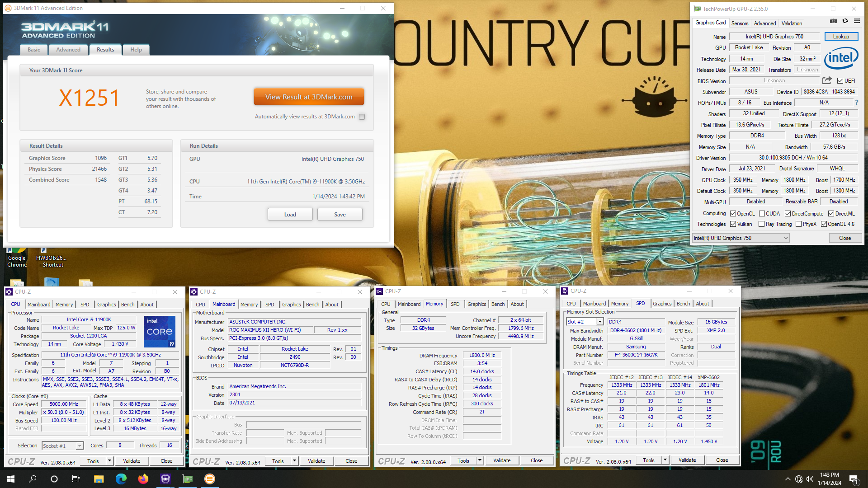Expand Tools dropdown arrow in CPU-Z Memory window

coord(480,460)
